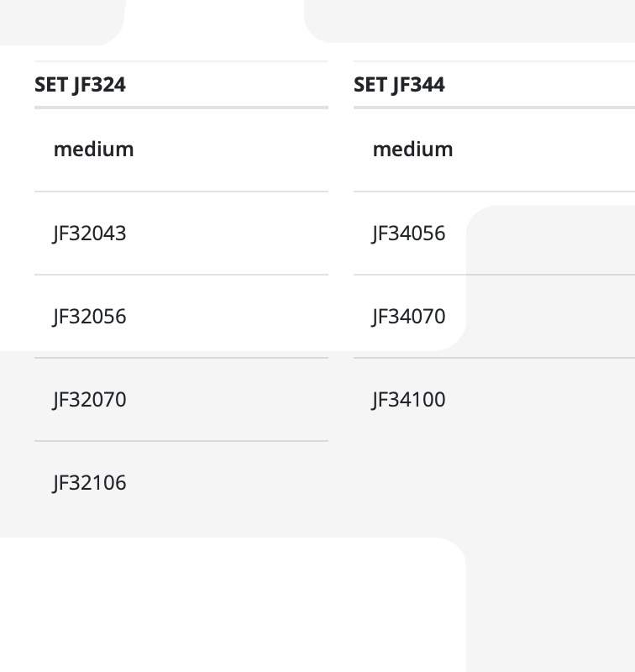Viewport: 635px width, 672px height.
Task: Pick the JF32106 entry
Action: point(90,483)
